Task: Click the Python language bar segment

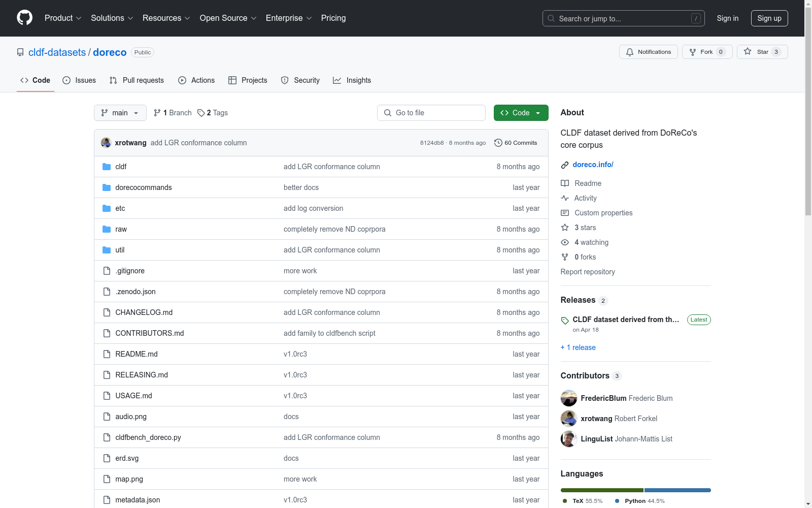Action: coord(678,490)
